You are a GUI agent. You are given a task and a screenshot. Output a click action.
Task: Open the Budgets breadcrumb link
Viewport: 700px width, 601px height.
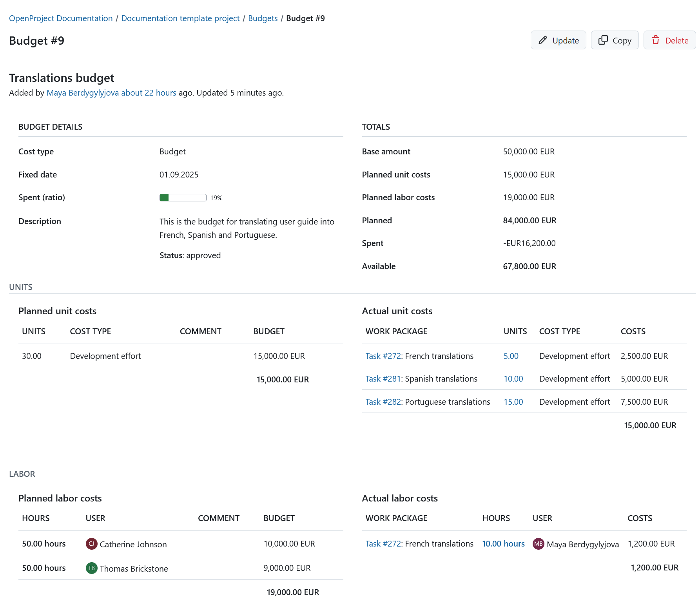[x=263, y=18]
